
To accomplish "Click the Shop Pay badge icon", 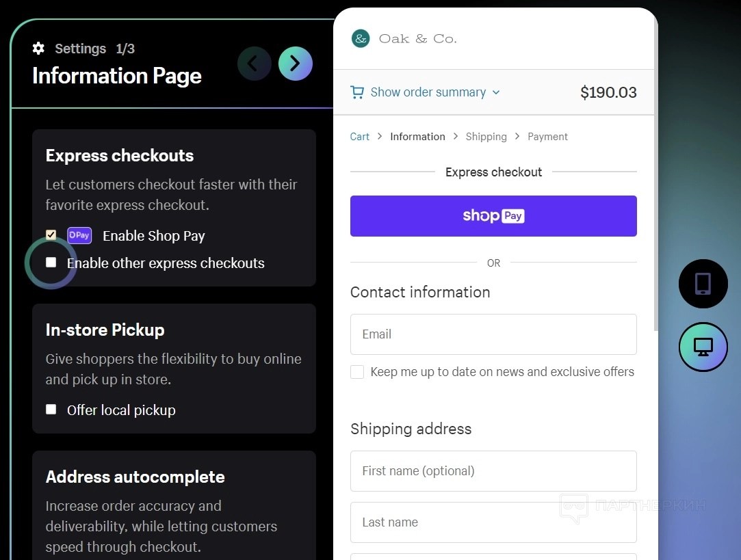I will pyautogui.click(x=79, y=236).
